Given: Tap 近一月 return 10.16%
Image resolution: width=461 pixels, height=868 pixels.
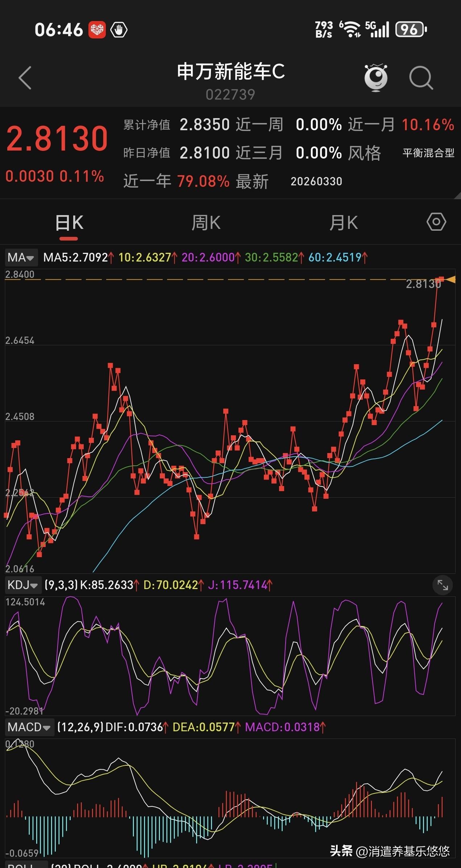Looking at the screenshot, I should 428,125.
